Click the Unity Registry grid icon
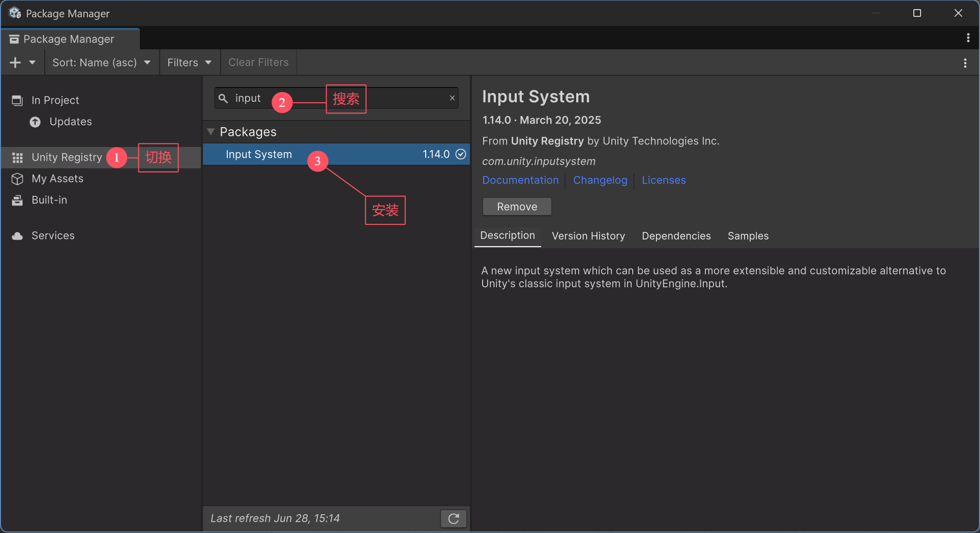 point(17,158)
